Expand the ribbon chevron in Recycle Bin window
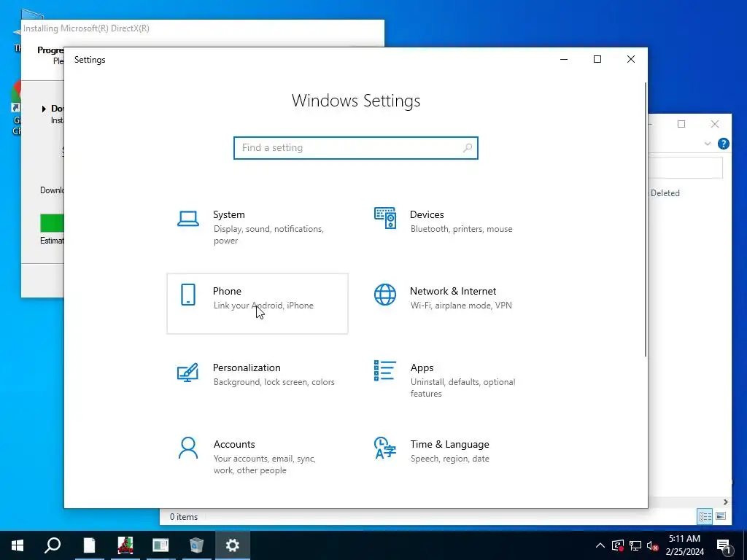Image resolution: width=747 pixels, height=560 pixels. click(708, 144)
